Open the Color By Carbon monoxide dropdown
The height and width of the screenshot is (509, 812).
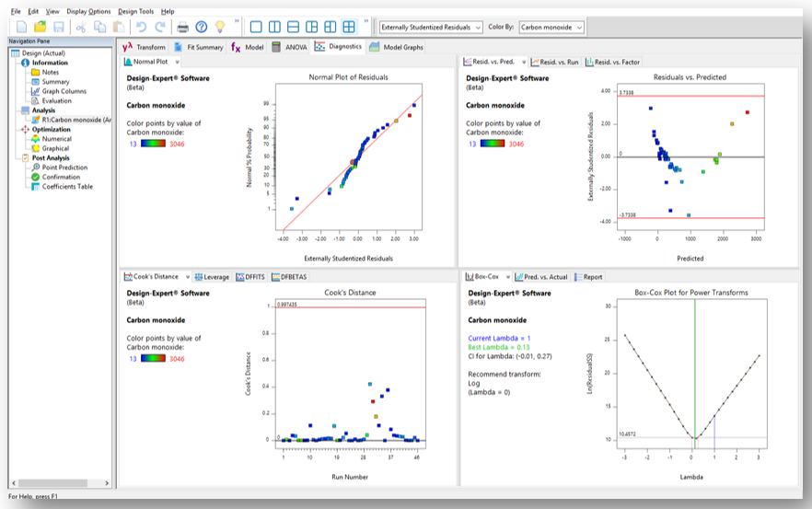551,28
